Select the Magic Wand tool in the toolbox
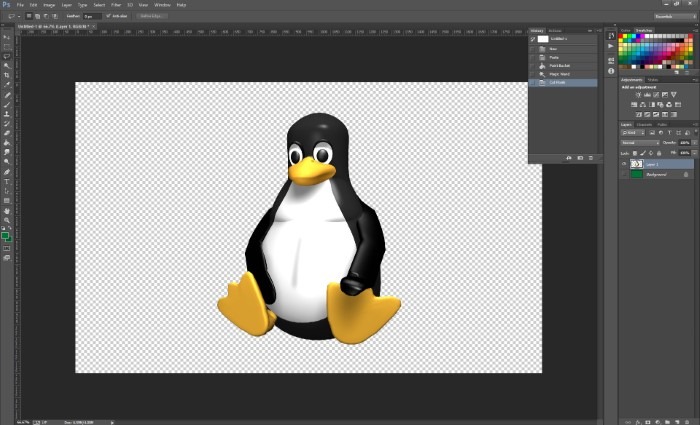Image resolution: width=700 pixels, height=425 pixels. coord(7,66)
